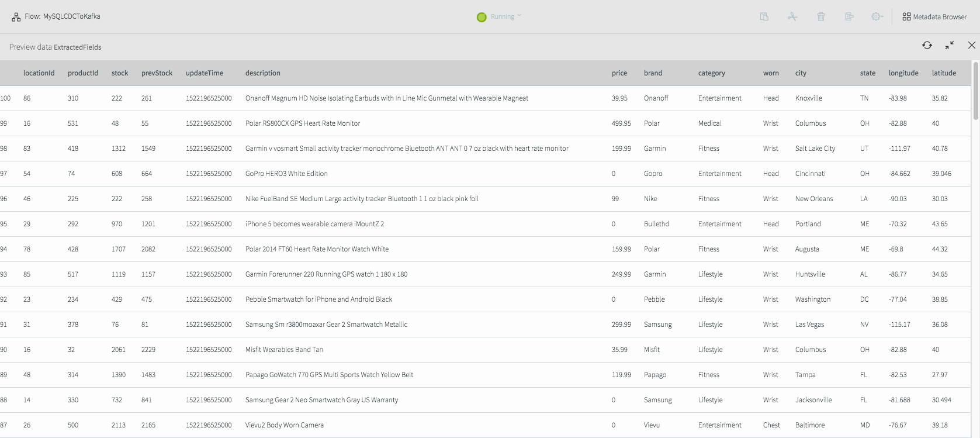Select the price column header

coord(619,73)
